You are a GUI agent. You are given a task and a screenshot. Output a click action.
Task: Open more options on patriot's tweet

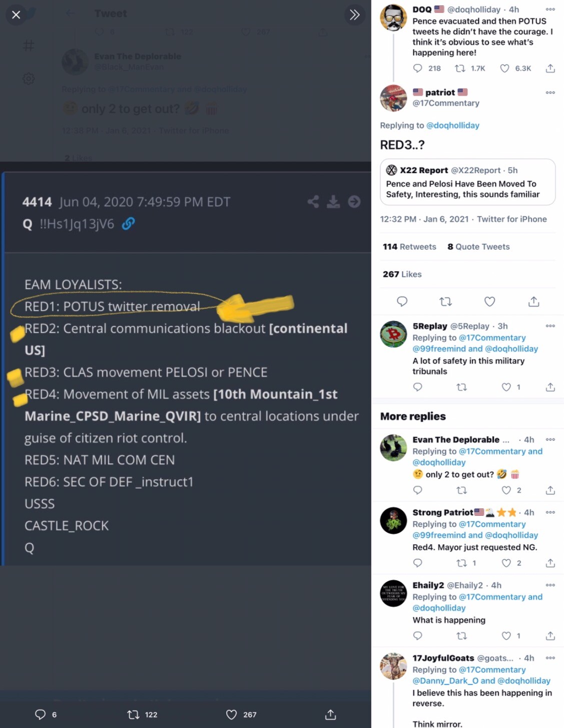click(550, 93)
